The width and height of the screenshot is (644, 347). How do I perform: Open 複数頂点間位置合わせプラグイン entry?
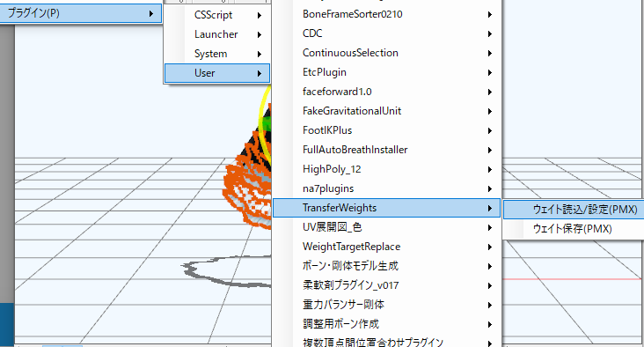coord(386,341)
